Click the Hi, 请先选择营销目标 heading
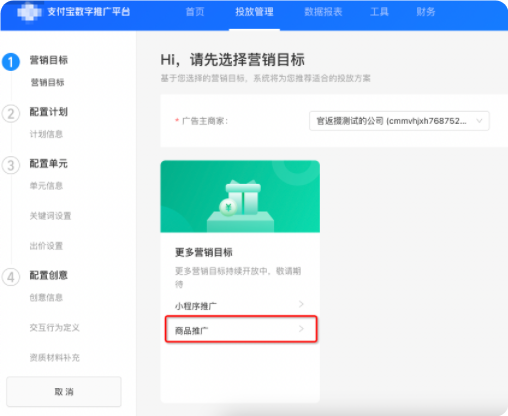508x416 pixels. [x=232, y=60]
